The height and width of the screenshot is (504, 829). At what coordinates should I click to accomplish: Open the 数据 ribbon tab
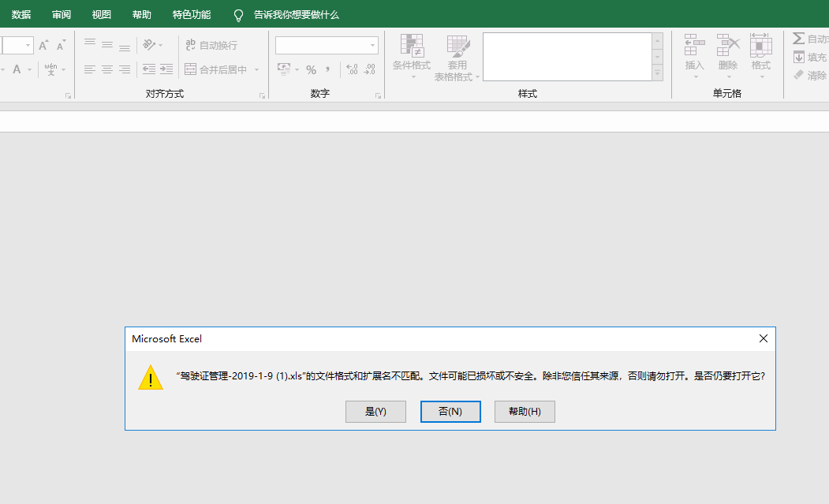click(21, 15)
